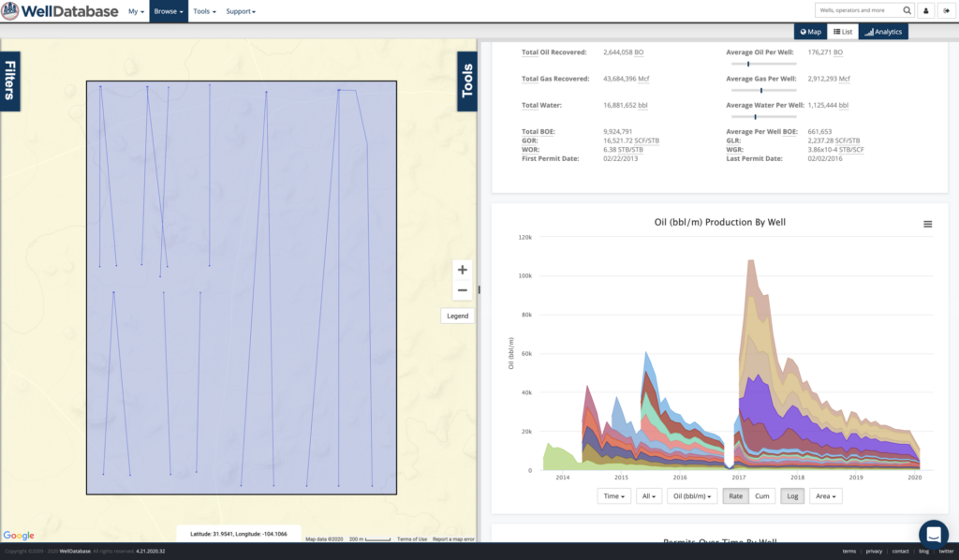Click the map/analytics panel divider handle
The width and height of the screenshot is (959, 560).
click(479, 289)
